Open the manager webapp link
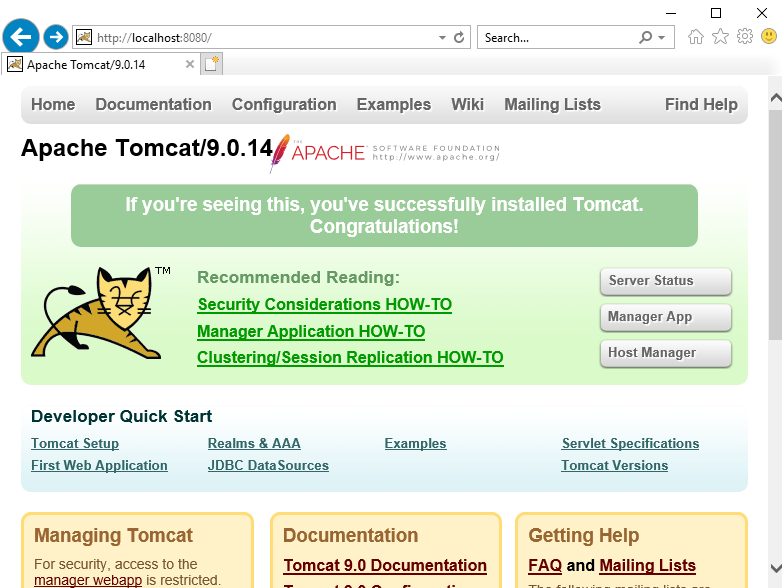782x588 pixels. pyautogui.click(x=88, y=580)
